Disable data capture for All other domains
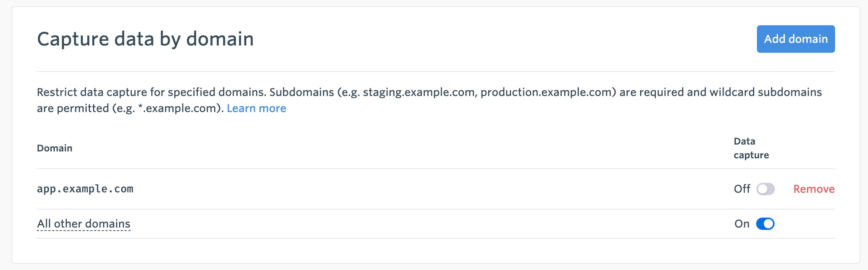Viewport: 868px width, 270px height. coord(765,224)
